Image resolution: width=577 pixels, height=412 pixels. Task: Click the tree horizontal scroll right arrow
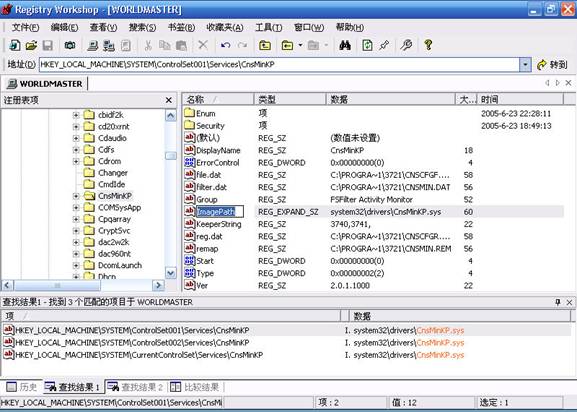tap(158, 285)
